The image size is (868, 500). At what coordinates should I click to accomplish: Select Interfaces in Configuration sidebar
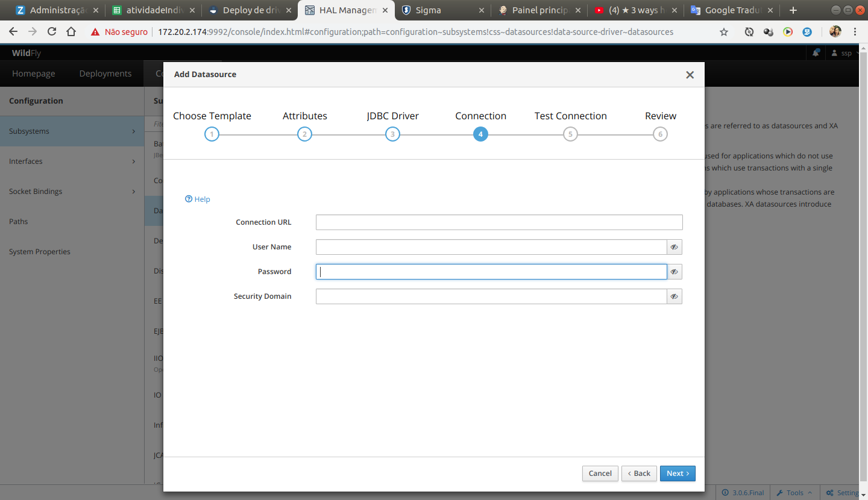point(72,161)
